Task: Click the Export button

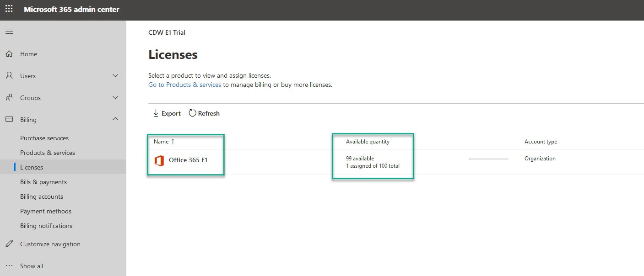Action: 166,113
